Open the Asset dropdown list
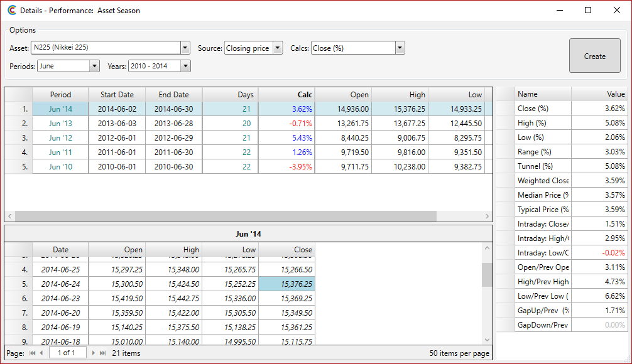Image resolution: width=632 pixels, height=364 pixels. [x=185, y=48]
